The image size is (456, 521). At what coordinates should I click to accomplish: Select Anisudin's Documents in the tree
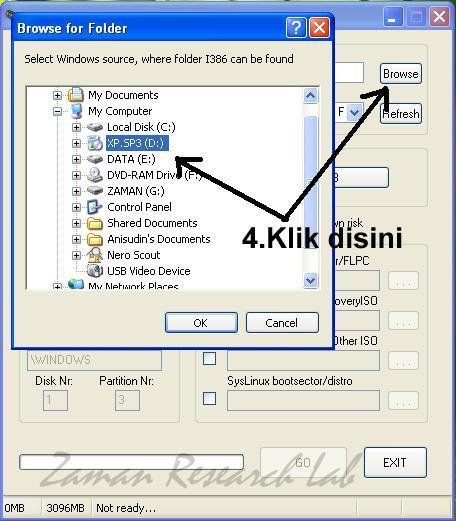(159, 239)
